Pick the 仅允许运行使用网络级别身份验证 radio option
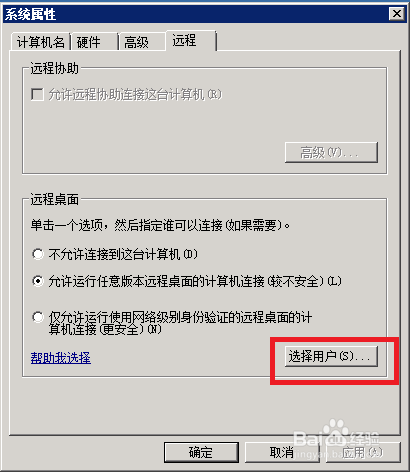410x472 pixels. point(38,317)
